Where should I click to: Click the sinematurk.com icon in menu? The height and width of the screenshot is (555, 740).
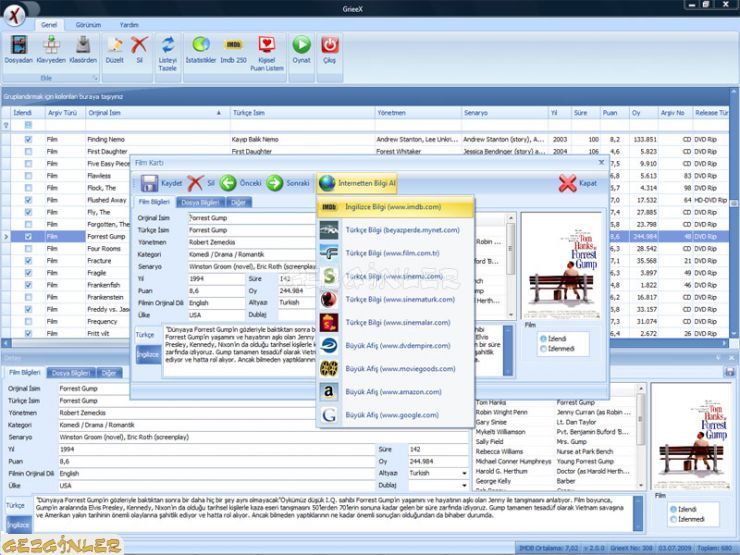tap(329, 300)
